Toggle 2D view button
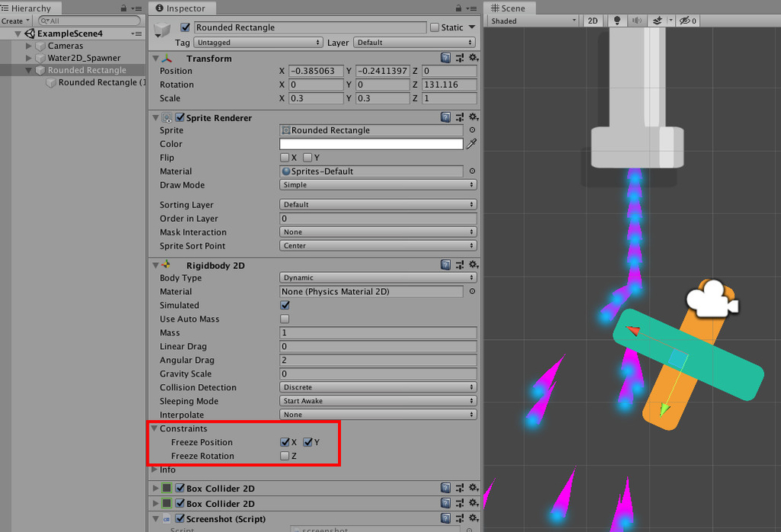The width and height of the screenshot is (781, 532). coord(593,21)
